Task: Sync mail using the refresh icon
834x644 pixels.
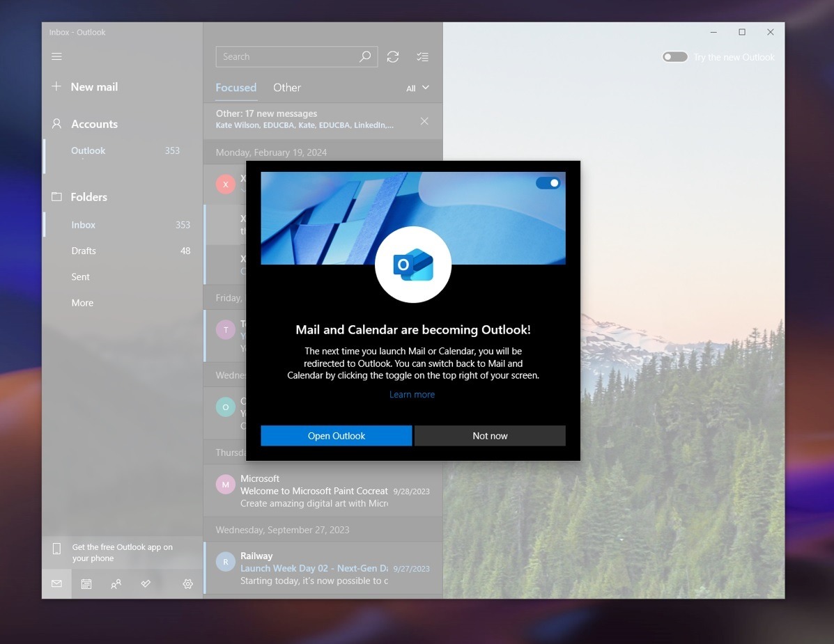Action: point(392,56)
